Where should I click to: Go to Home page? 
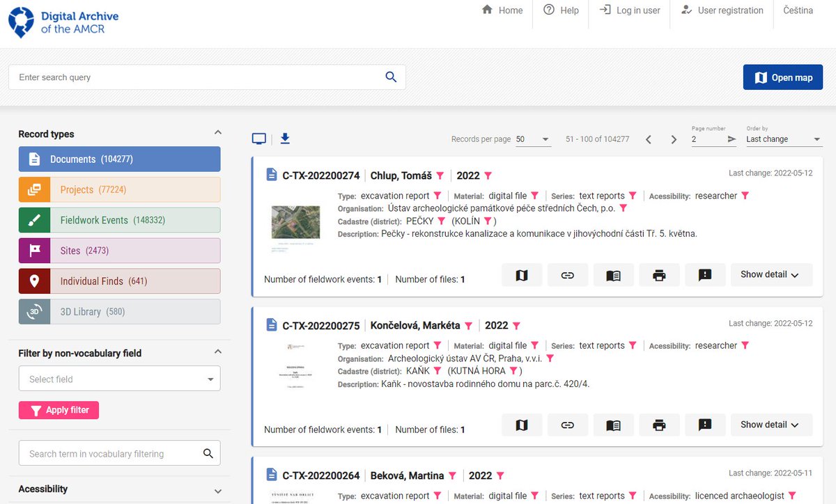(502, 10)
